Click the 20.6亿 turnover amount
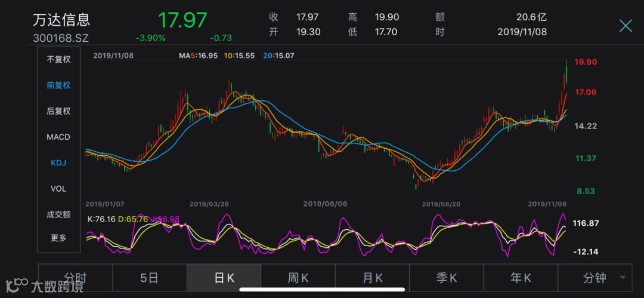 (x=531, y=17)
